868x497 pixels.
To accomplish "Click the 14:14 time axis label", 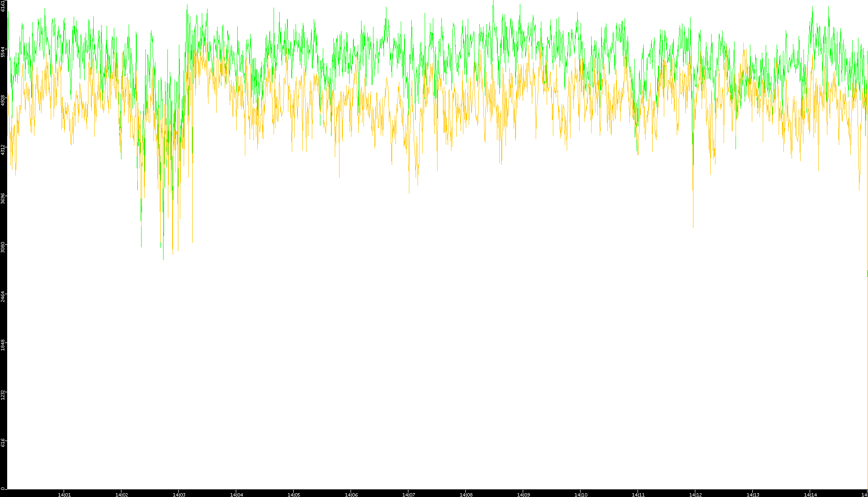I will [x=810, y=495].
